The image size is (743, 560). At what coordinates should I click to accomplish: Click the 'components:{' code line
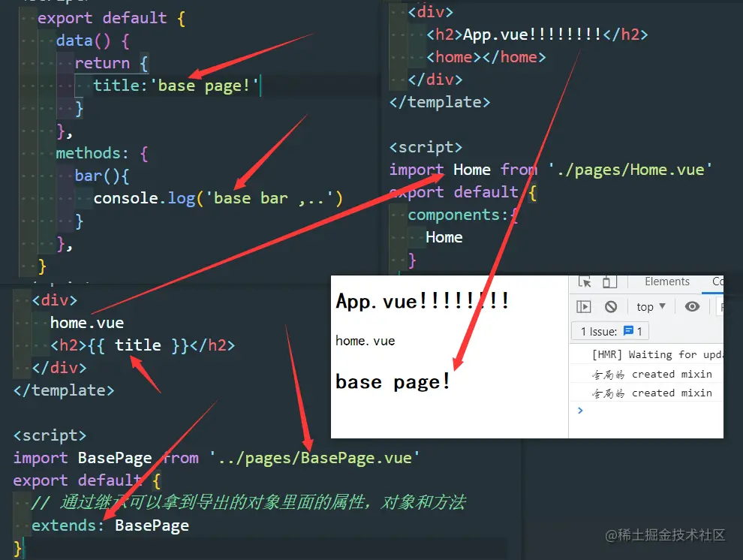[463, 215]
